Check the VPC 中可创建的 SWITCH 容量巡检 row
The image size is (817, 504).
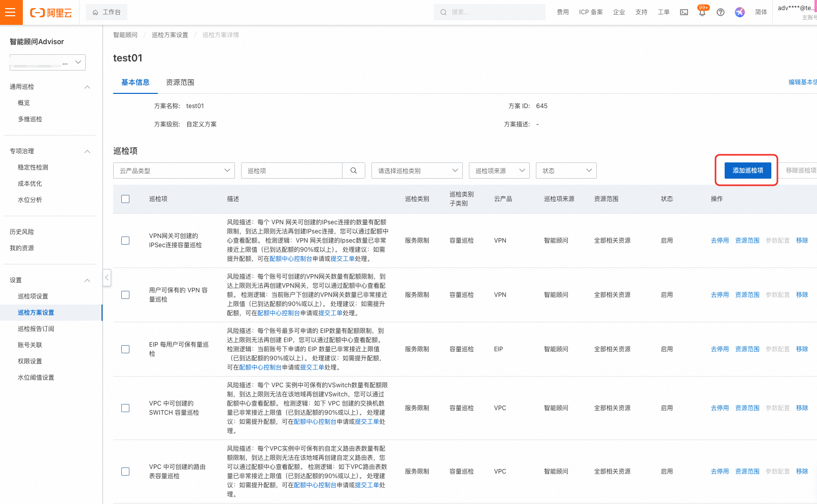[x=125, y=408]
